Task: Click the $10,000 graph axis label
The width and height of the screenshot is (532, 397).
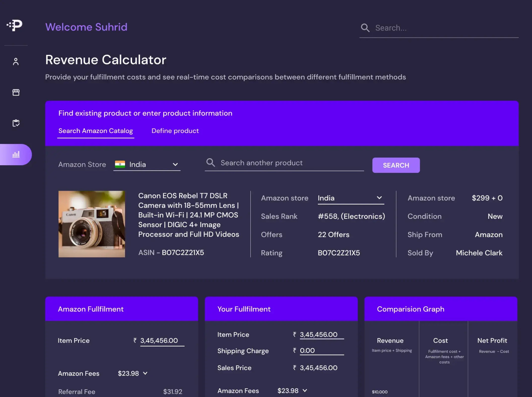Action: point(380,392)
